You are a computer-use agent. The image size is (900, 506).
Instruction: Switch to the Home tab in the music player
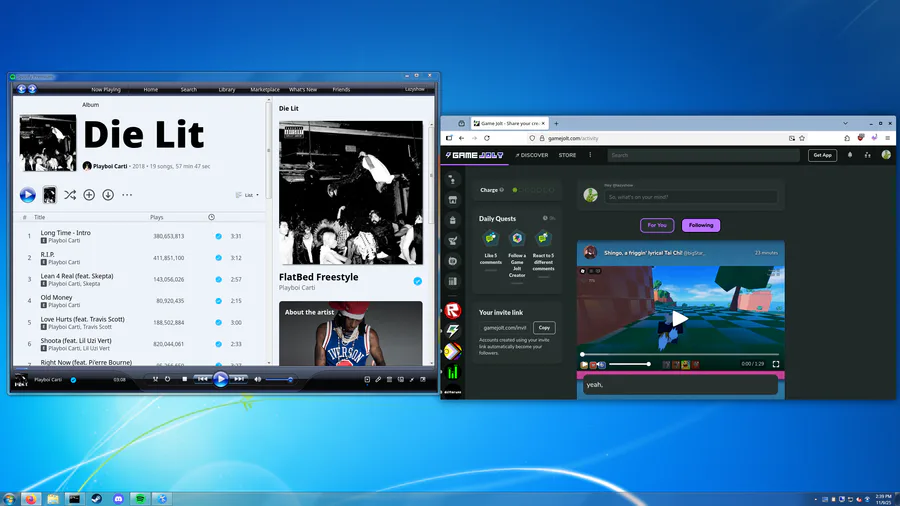coord(150,89)
